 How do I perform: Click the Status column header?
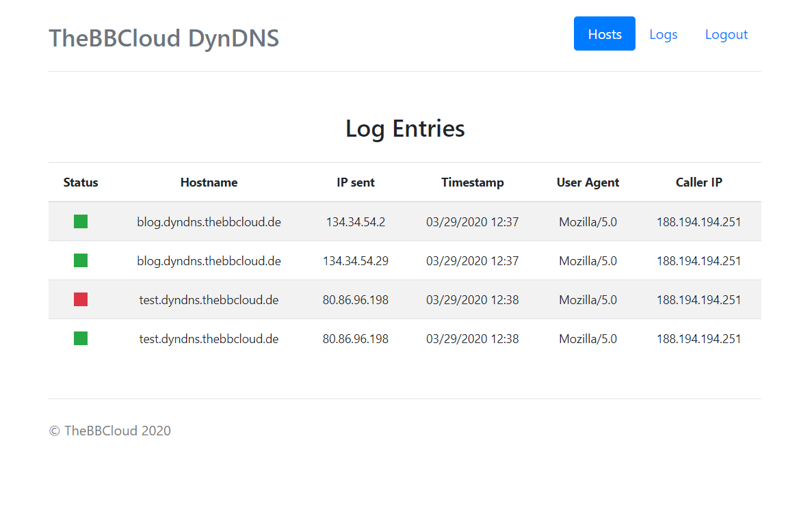pyautogui.click(x=81, y=182)
